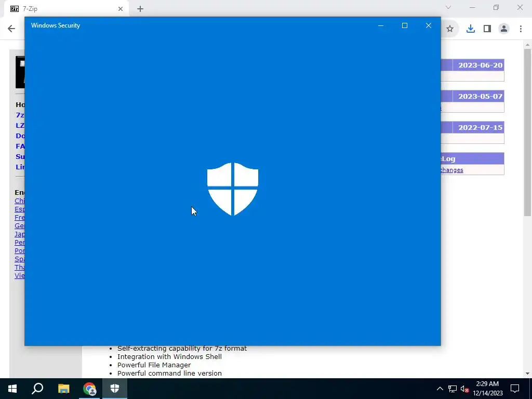Minimize the Windows Security window
This screenshot has width=532, height=399.
[381, 25]
